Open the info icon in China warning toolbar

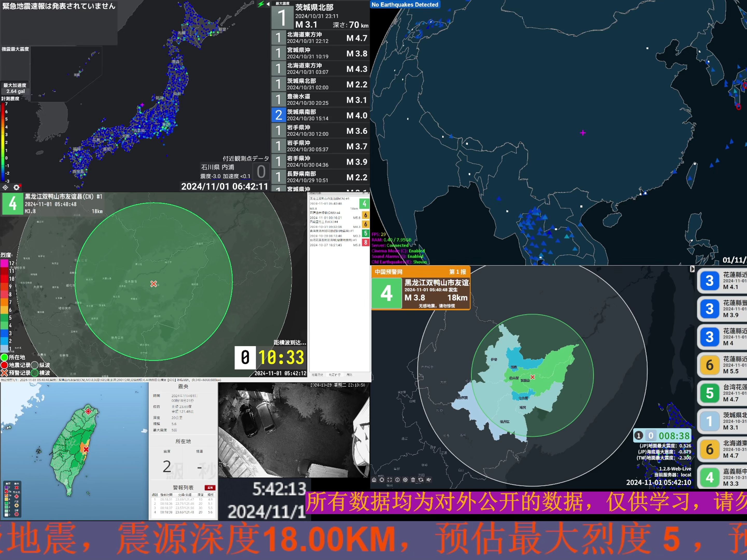397,480
